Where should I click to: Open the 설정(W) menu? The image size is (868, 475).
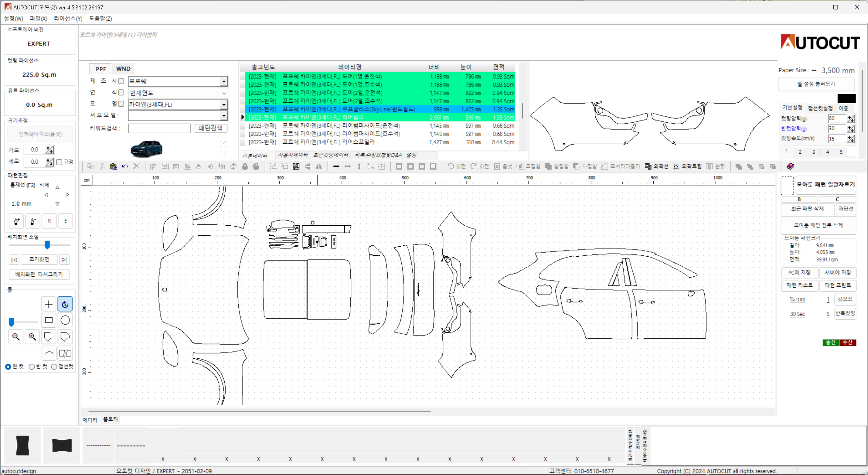pyautogui.click(x=13, y=19)
